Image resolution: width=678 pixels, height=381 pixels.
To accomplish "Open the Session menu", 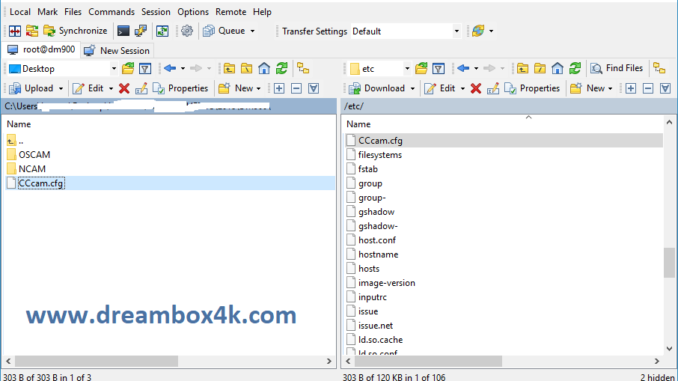I will point(156,12).
